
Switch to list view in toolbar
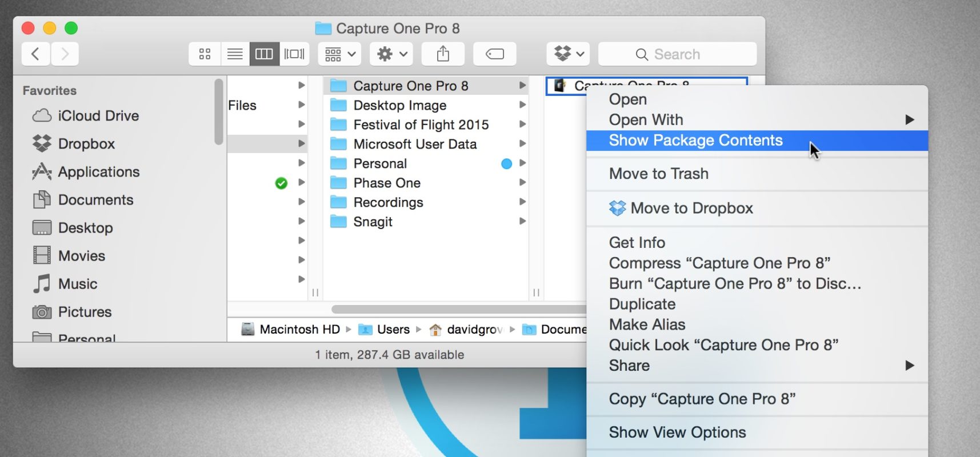[x=235, y=54]
